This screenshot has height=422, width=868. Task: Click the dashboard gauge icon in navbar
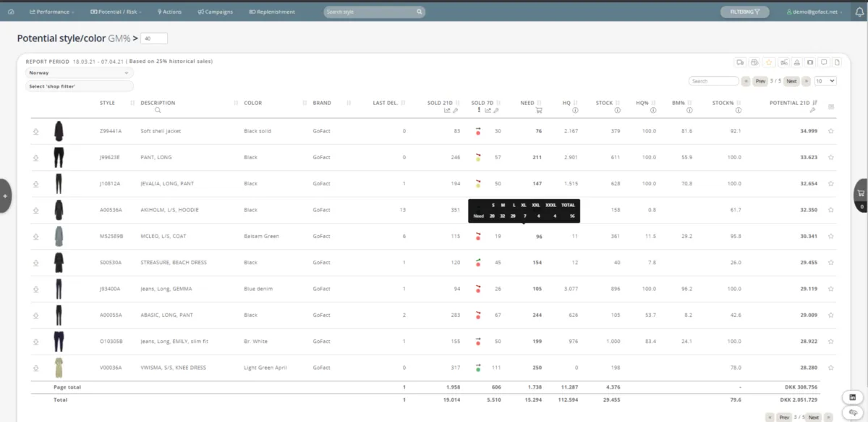pos(11,12)
